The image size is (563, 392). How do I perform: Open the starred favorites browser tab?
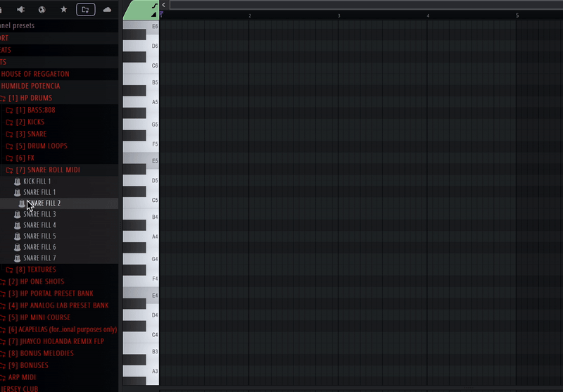click(x=63, y=9)
